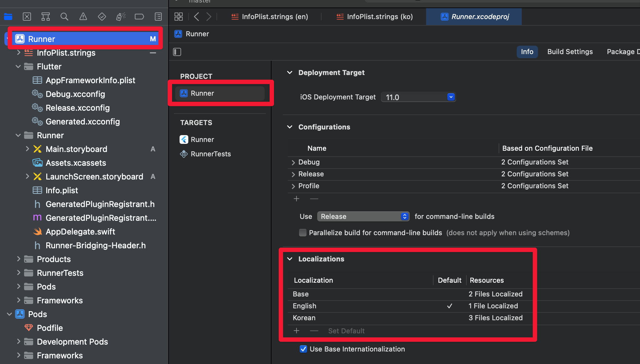Open the breakpoint navigator icon
640x364 pixels.
pos(139,17)
